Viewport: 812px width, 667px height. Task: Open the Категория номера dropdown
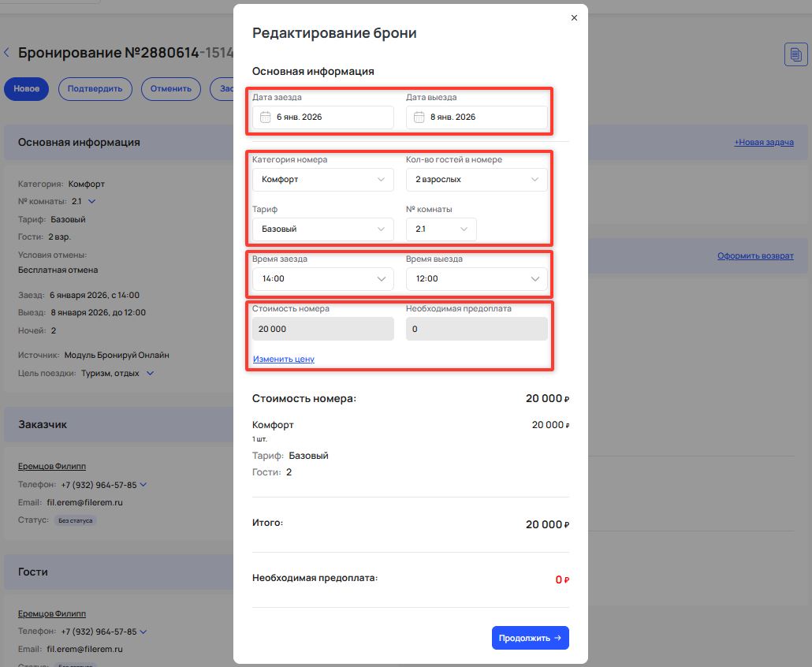pos(322,180)
